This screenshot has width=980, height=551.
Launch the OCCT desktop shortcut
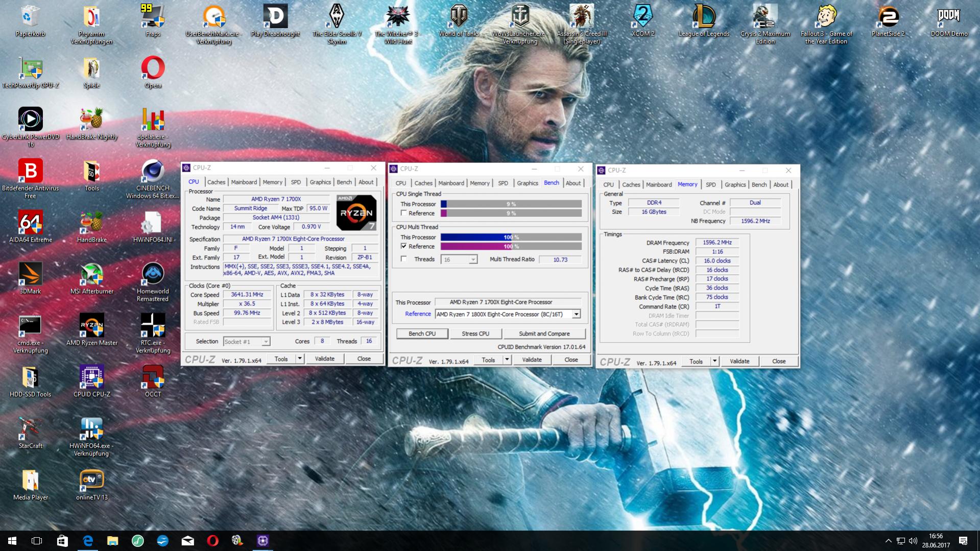153,381
